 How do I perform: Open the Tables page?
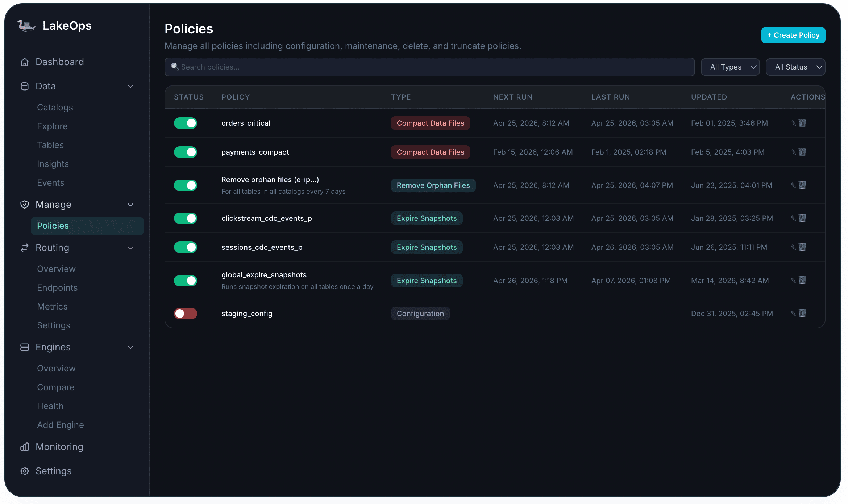click(x=50, y=145)
